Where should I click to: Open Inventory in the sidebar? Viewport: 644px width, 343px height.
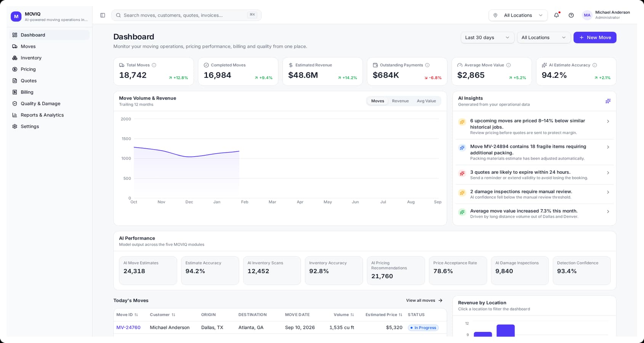[x=50, y=58]
